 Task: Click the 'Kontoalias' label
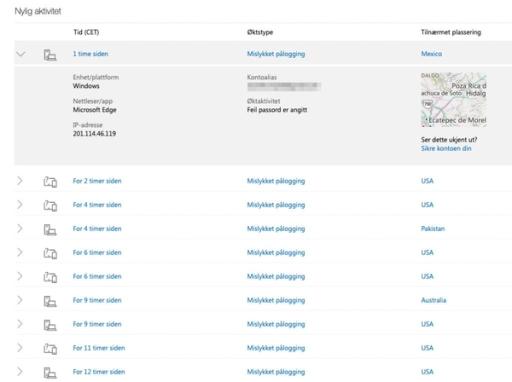click(262, 77)
